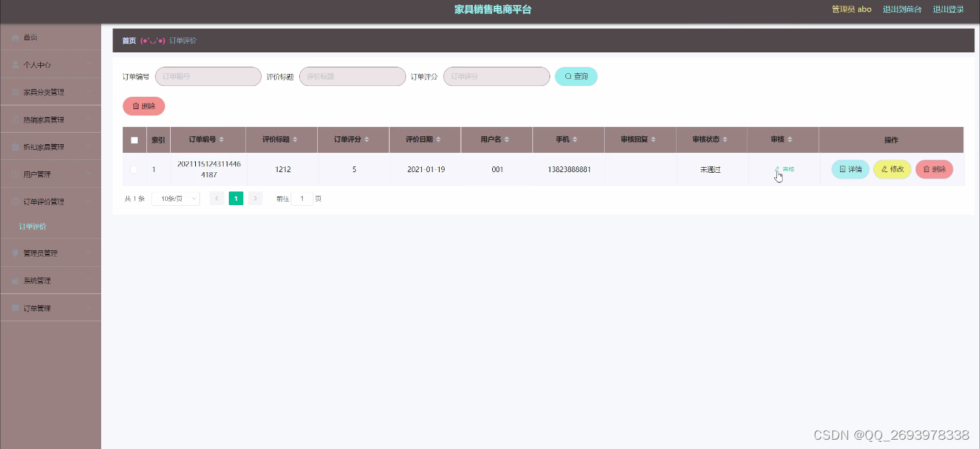Click the 折扣家具管理 sidebar icon
This screenshot has height=449, width=980.
16,147
